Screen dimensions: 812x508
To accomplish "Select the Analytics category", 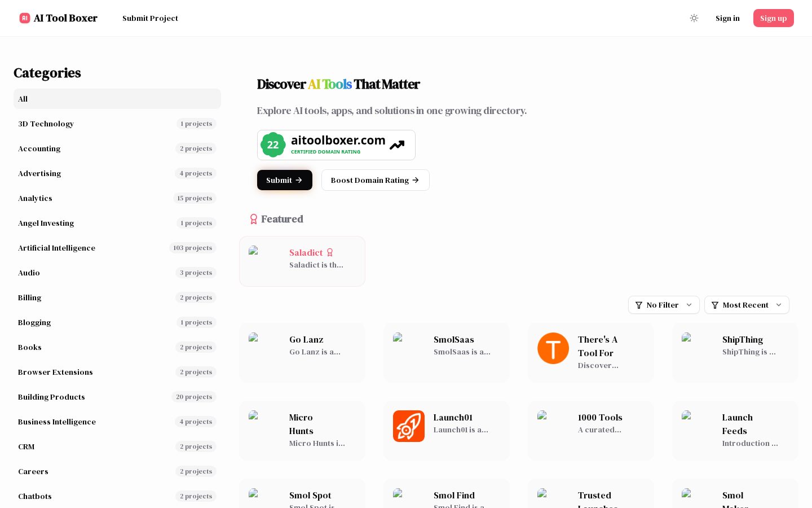I will click(117, 198).
